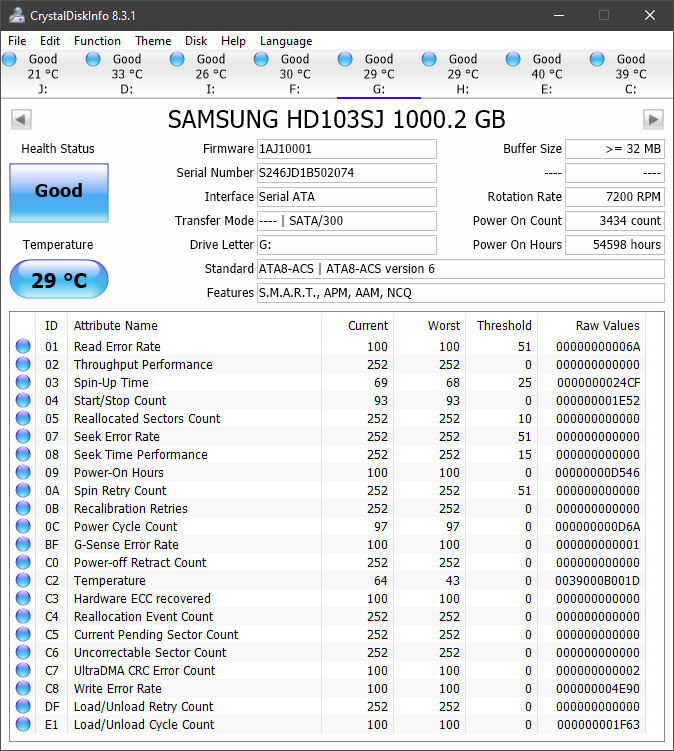Screen dimensions: 674x751
Task: Click status orb for Load/Unload Retry Count
Action: tap(23, 706)
